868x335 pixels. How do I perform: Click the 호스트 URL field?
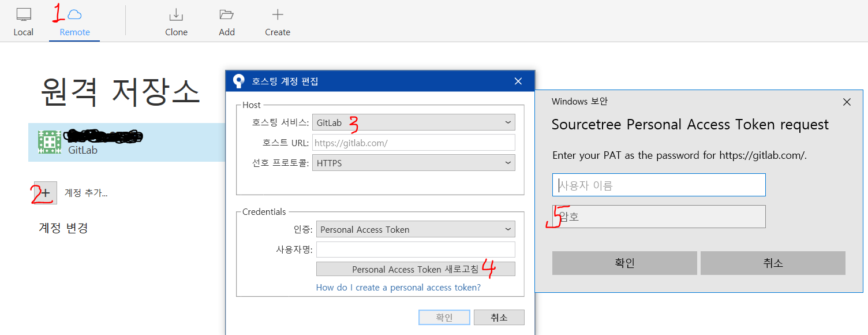pos(414,143)
